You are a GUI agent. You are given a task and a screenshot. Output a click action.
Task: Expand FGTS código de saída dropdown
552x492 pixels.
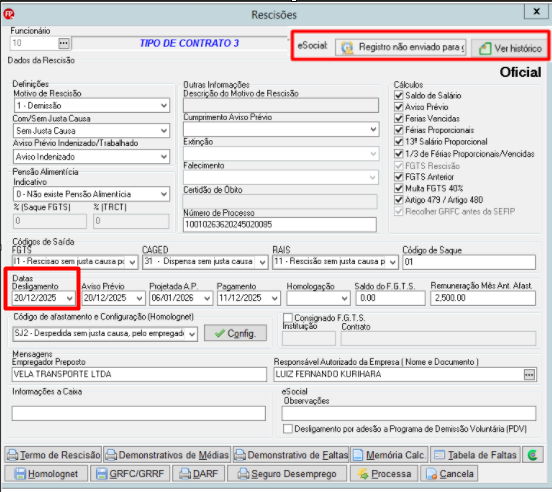[75, 262]
